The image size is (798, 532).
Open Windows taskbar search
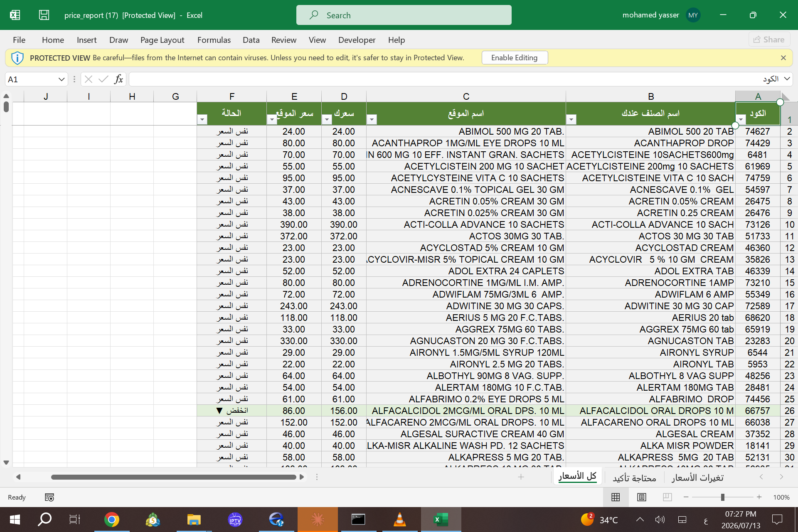click(x=44, y=520)
